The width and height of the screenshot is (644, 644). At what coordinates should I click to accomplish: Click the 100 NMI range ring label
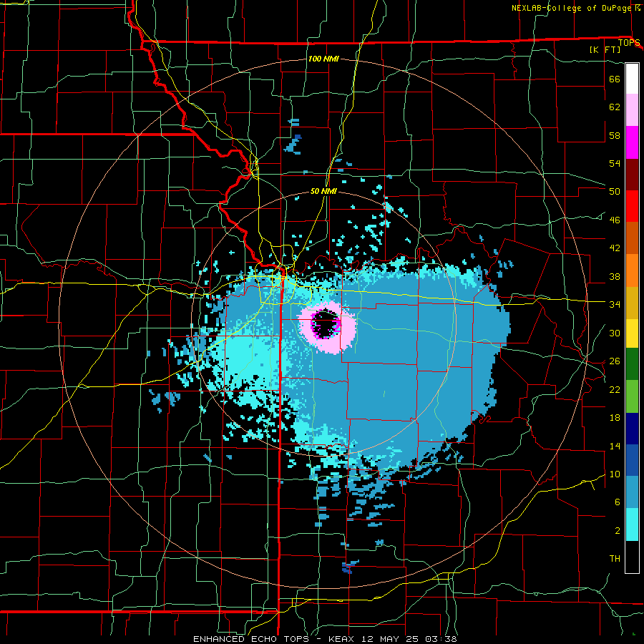pyautogui.click(x=323, y=59)
